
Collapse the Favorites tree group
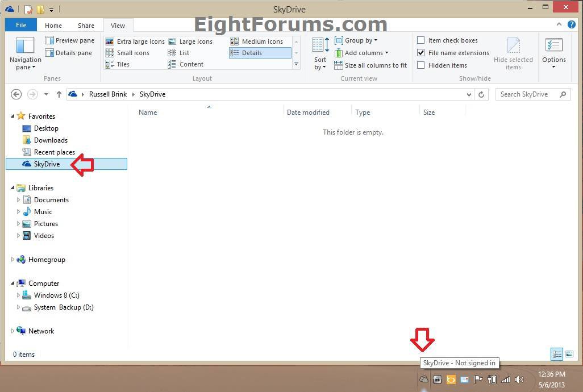click(x=13, y=116)
